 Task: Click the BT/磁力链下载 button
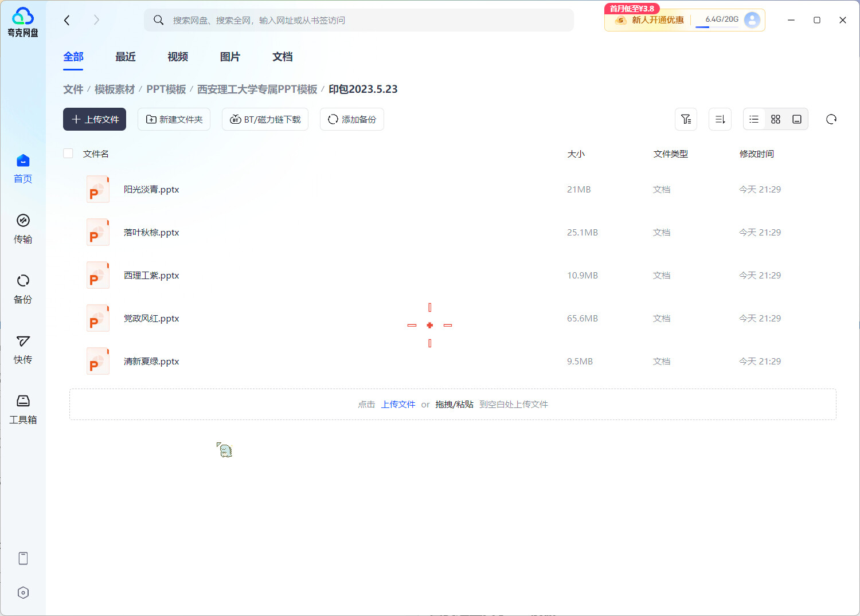click(x=265, y=119)
